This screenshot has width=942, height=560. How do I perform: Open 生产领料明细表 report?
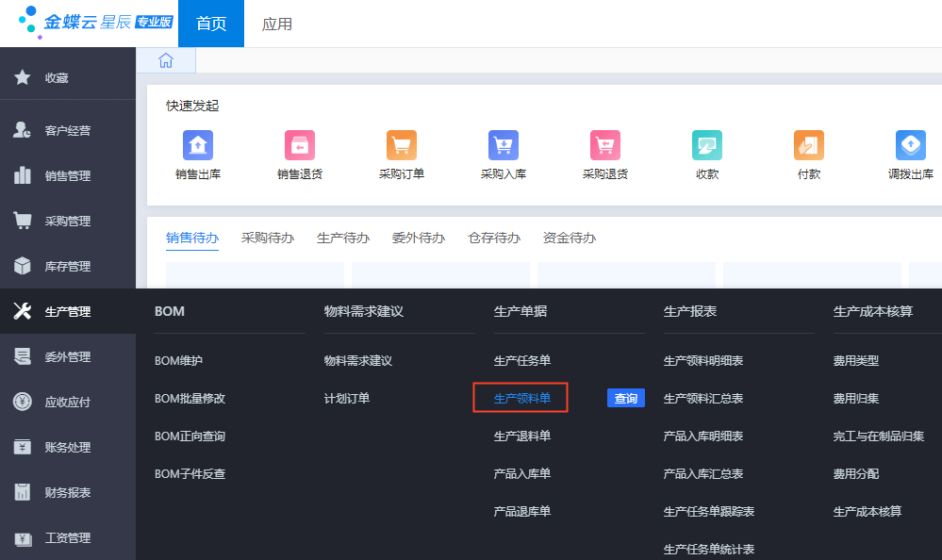pos(702,360)
